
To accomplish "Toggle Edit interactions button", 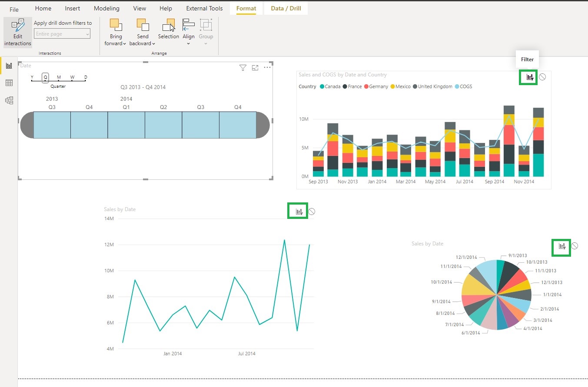I will tap(18, 33).
